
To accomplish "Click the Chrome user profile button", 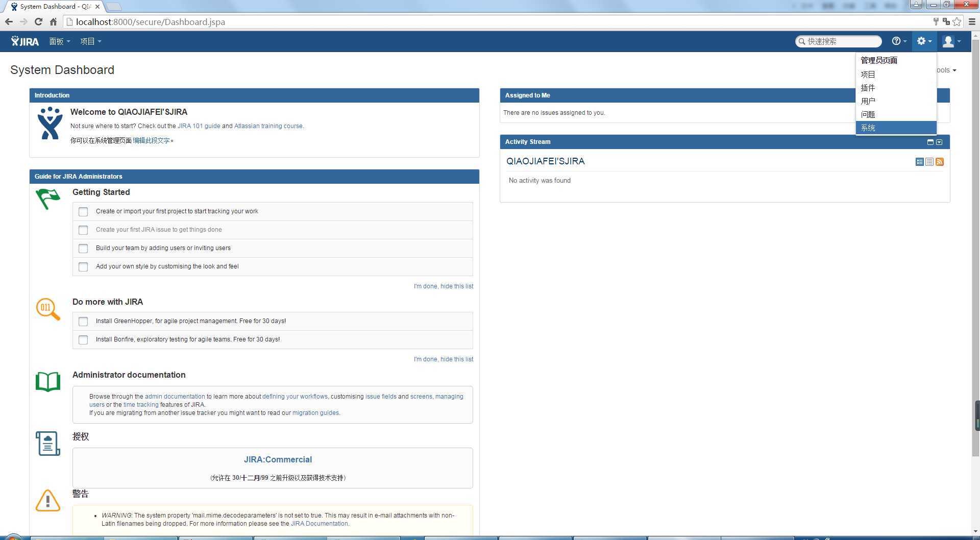I will coord(916,5).
